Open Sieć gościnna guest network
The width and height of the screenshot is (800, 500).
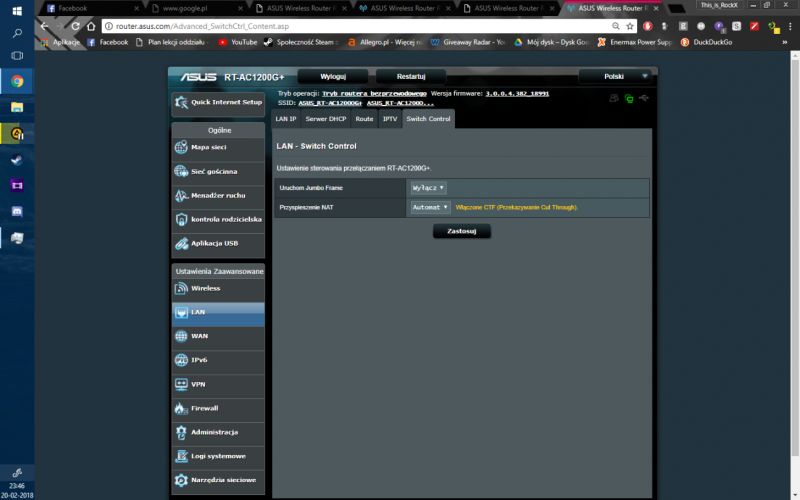pyautogui.click(x=218, y=171)
